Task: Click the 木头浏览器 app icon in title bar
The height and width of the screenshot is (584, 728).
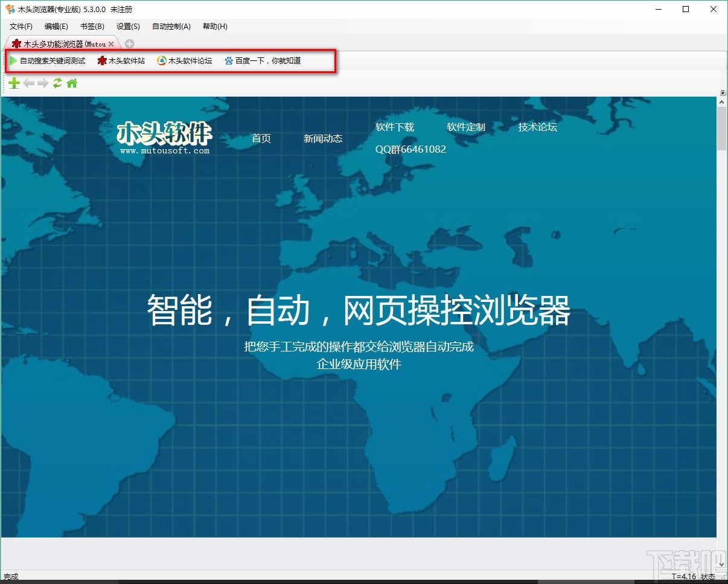Action: (x=10, y=9)
